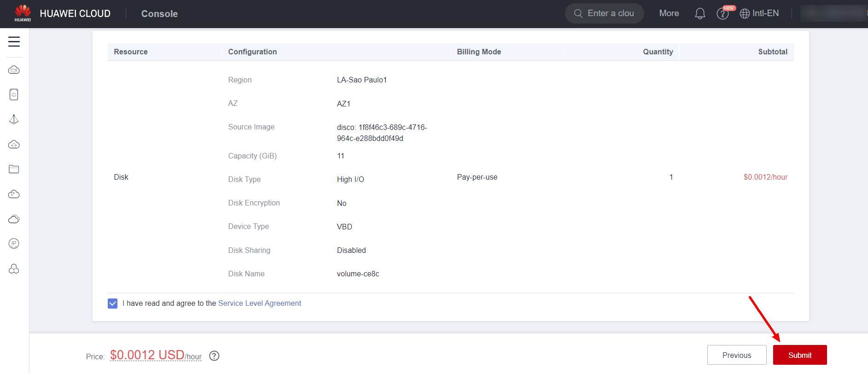
Task: Open the Intl-EN language dropdown
Action: tap(759, 14)
